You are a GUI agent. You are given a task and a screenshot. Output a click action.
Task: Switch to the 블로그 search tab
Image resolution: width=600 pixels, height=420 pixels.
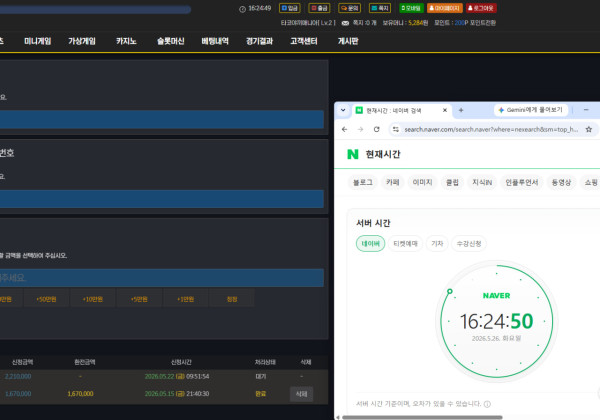click(x=362, y=182)
